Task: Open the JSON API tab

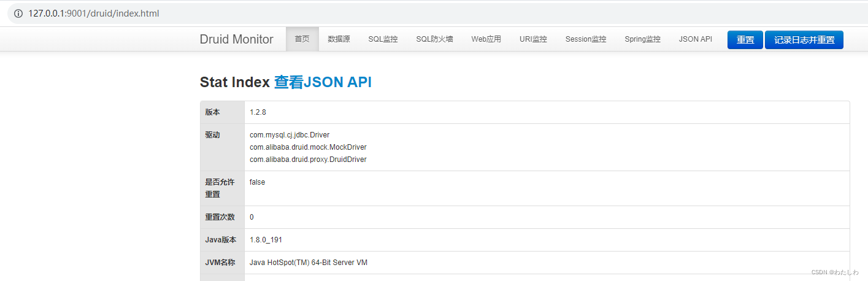Action: pyautogui.click(x=695, y=39)
